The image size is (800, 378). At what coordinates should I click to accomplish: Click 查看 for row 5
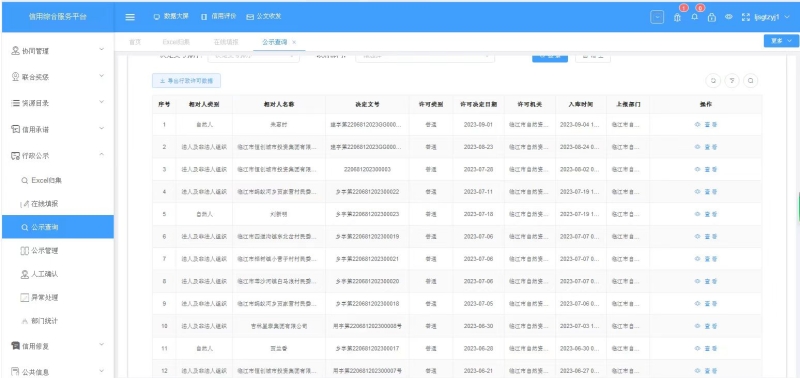tap(706, 214)
